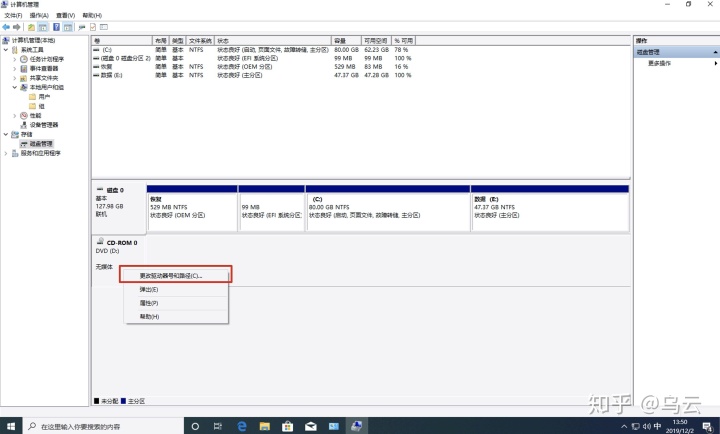The height and width of the screenshot is (434, 720).
Task: Sort by the 文件系统 column header
Action: point(200,41)
